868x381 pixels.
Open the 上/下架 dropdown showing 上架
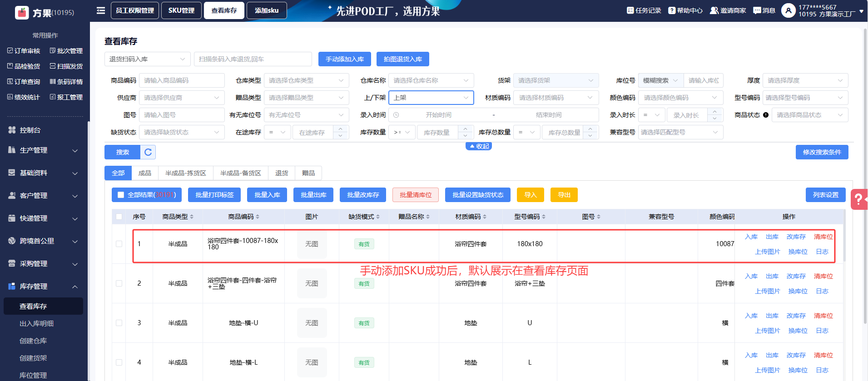[x=431, y=98]
